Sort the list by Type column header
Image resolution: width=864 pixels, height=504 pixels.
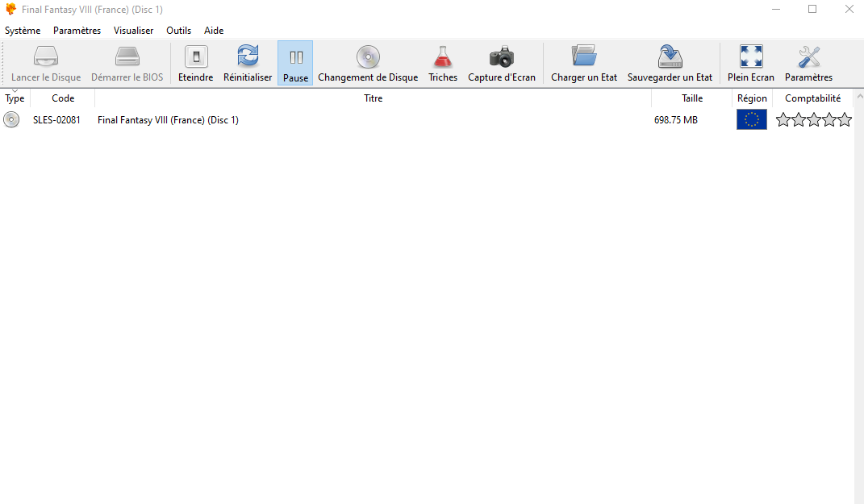[15, 98]
